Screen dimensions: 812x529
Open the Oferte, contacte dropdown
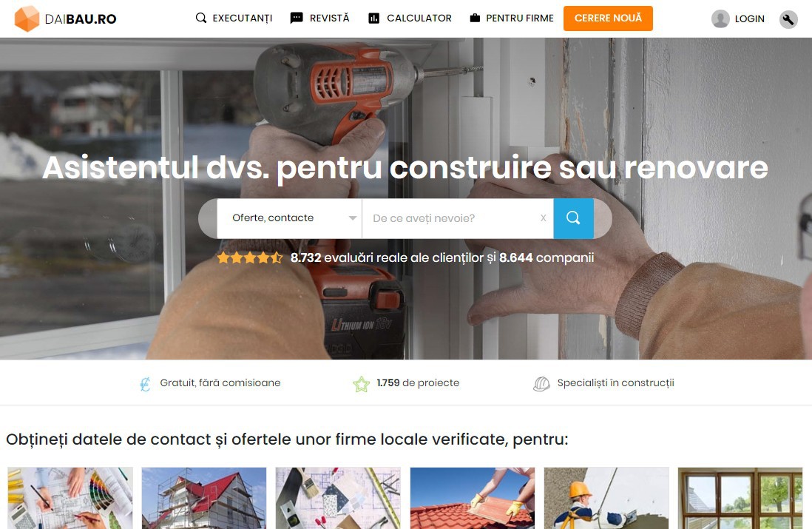(289, 218)
